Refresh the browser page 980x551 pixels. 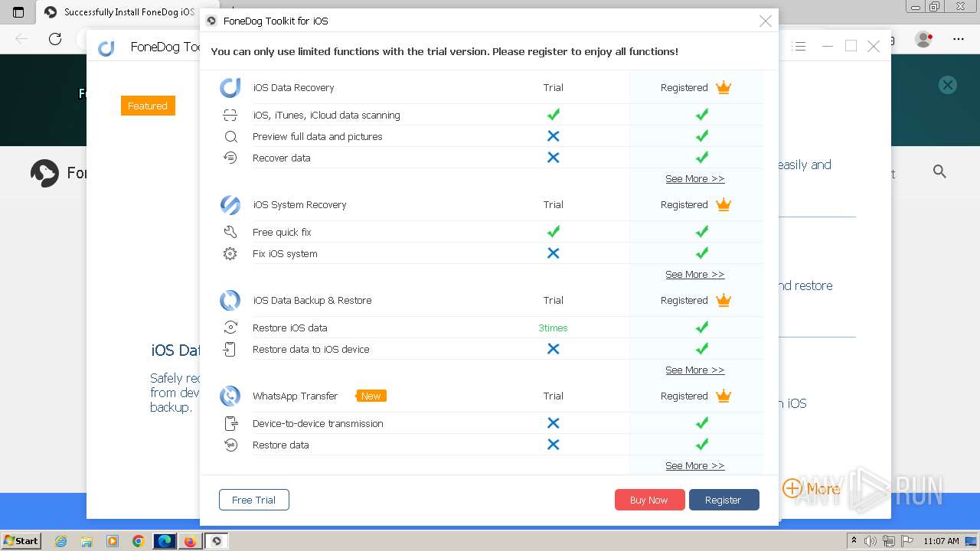[x=55, y=39]
